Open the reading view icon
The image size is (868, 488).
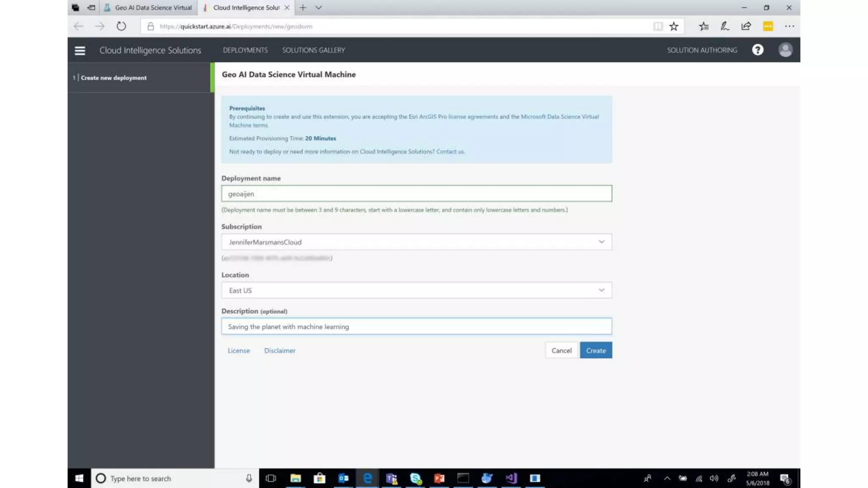[657, 26]
